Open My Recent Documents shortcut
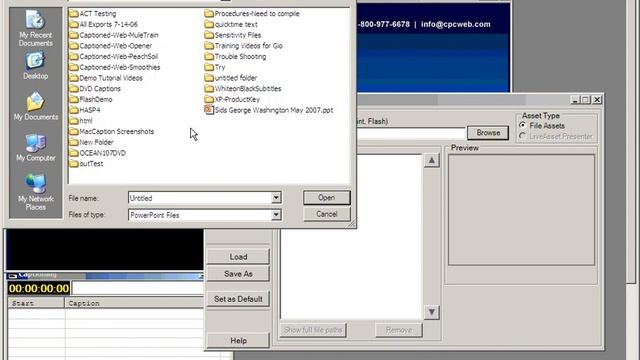The height and width of the screenshot is (360, 640). pos(36,29)
